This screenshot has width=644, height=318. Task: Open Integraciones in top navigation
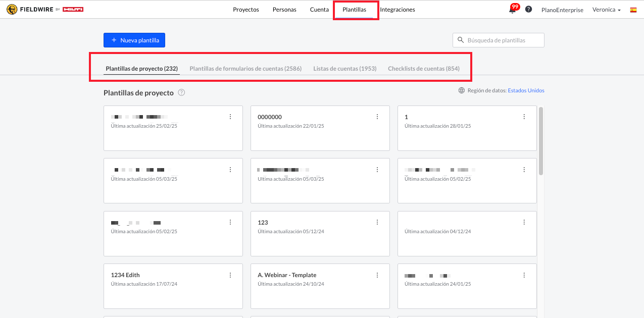(398, 10)
